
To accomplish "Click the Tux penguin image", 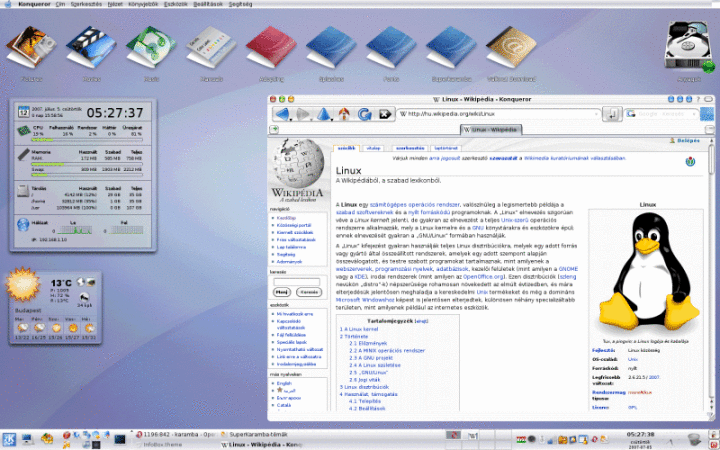I will [647, 274].
